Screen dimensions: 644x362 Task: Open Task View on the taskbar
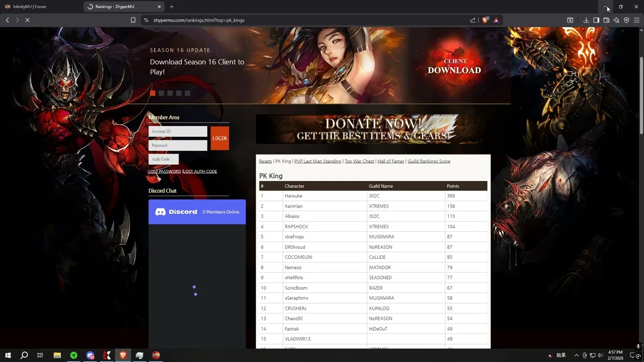(x=40, y=355)
